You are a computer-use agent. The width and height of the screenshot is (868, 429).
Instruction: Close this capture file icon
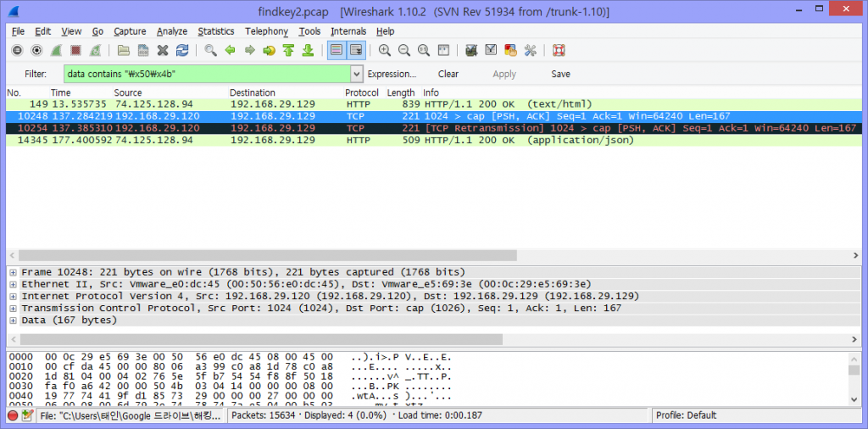(162, 50)
